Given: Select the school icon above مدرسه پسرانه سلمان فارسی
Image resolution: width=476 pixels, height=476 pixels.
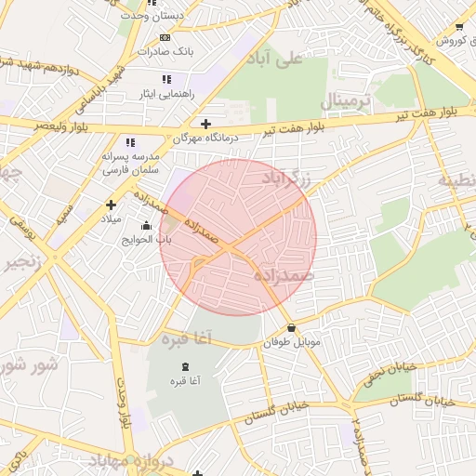Looking at the screenshot, I should pos(130,142).
